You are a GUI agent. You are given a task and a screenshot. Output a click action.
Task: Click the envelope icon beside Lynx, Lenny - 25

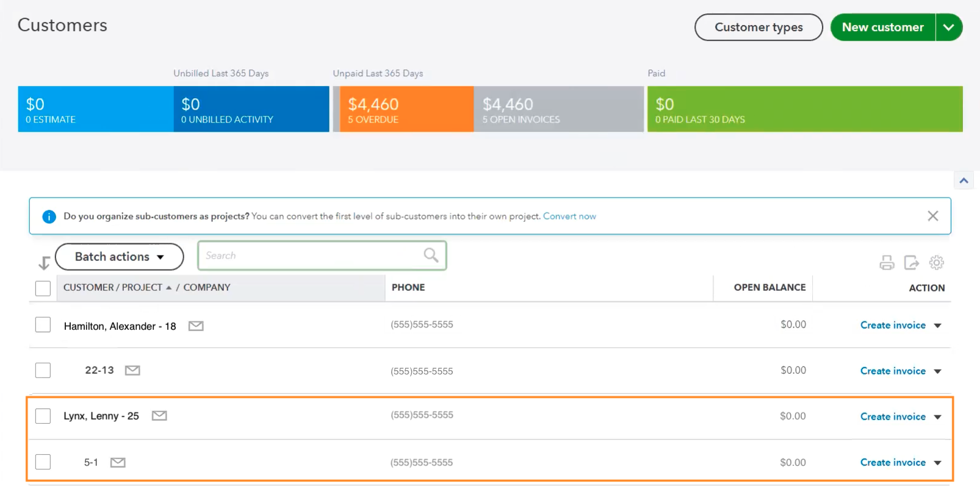159,416
